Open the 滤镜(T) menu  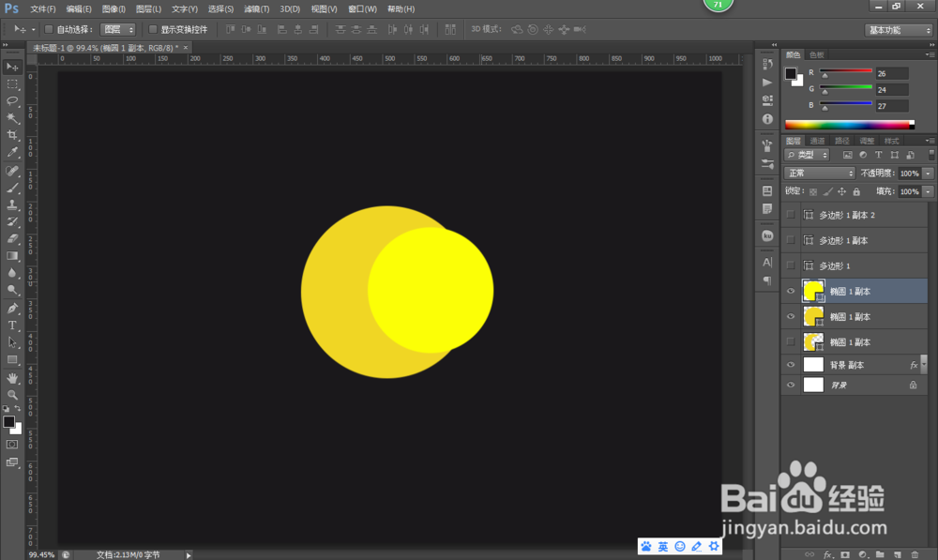(x=256, y=9)
